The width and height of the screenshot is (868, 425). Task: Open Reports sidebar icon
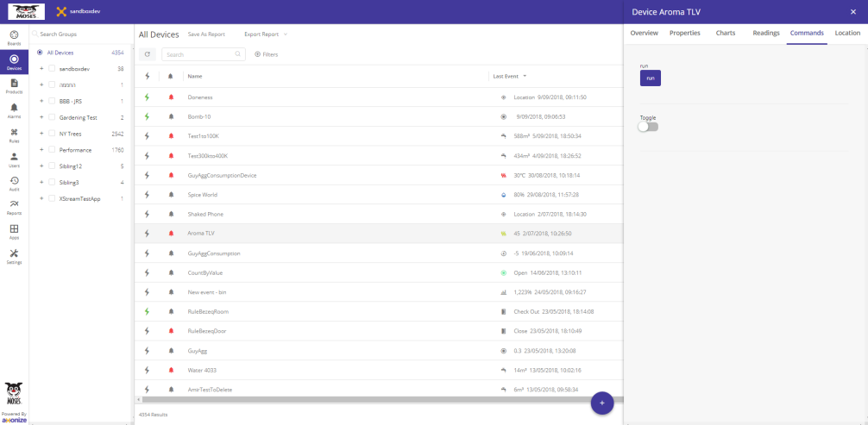(x=14, y=206)
